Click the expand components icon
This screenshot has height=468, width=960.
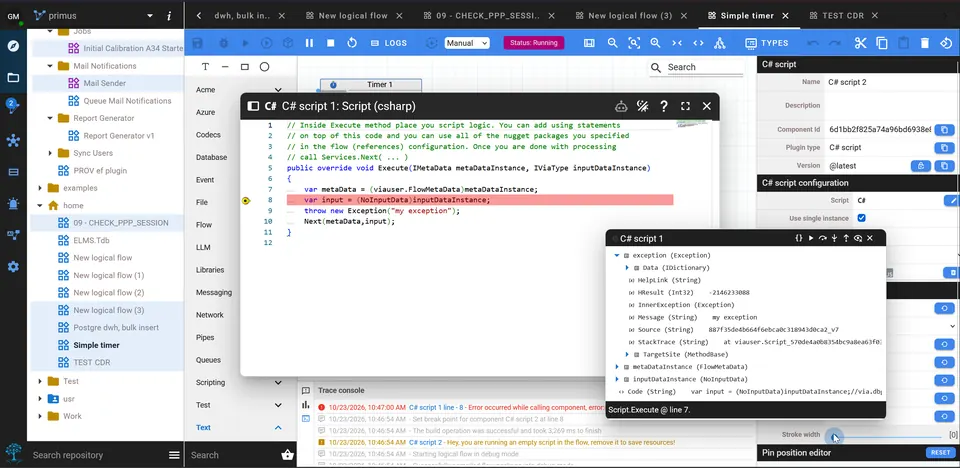pyautogui.click(x=698, y=43)
